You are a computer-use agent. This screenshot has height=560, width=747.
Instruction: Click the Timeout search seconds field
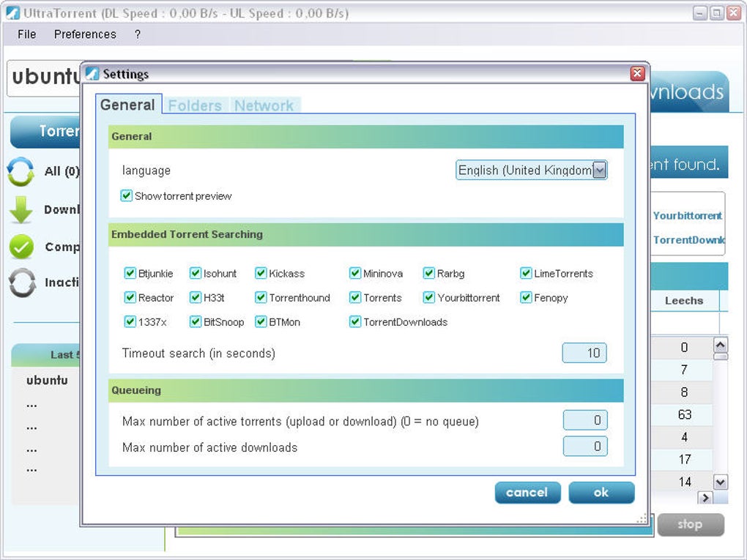click(x=584, y=353)
